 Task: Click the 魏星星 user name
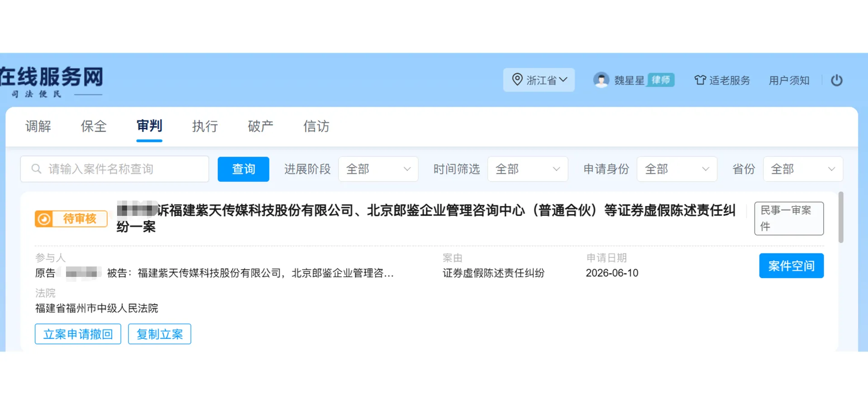629,80
